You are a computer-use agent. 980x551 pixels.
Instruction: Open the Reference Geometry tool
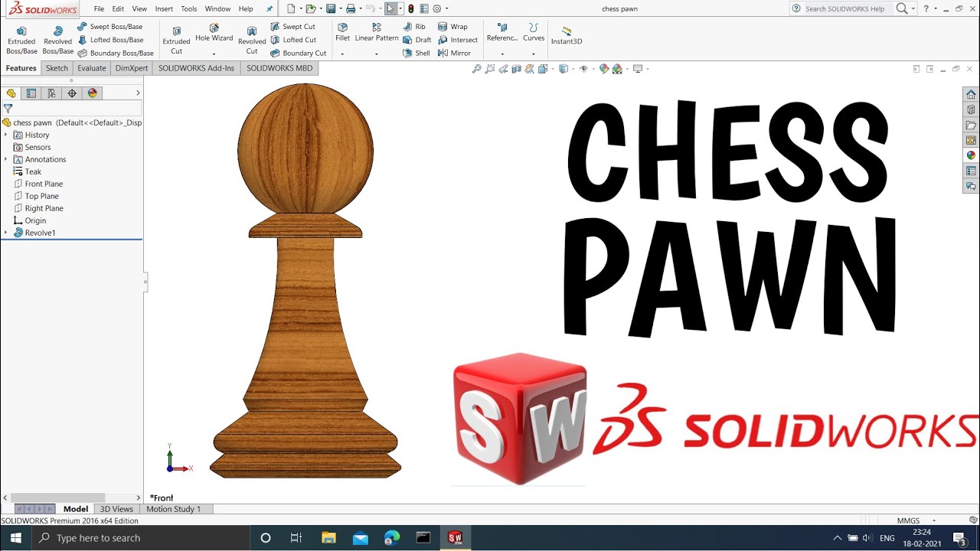[502, 33]
